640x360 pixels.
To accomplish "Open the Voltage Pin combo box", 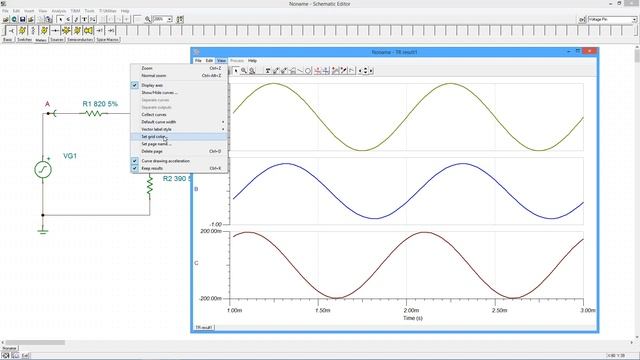I will pyautogui.click(x=612, y=20).
